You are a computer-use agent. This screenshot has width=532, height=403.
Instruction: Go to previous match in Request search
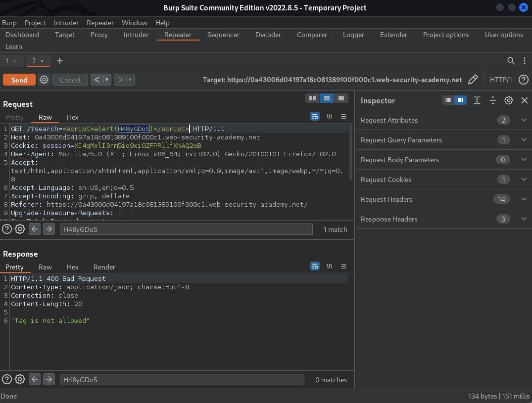[x=35, y=229]
